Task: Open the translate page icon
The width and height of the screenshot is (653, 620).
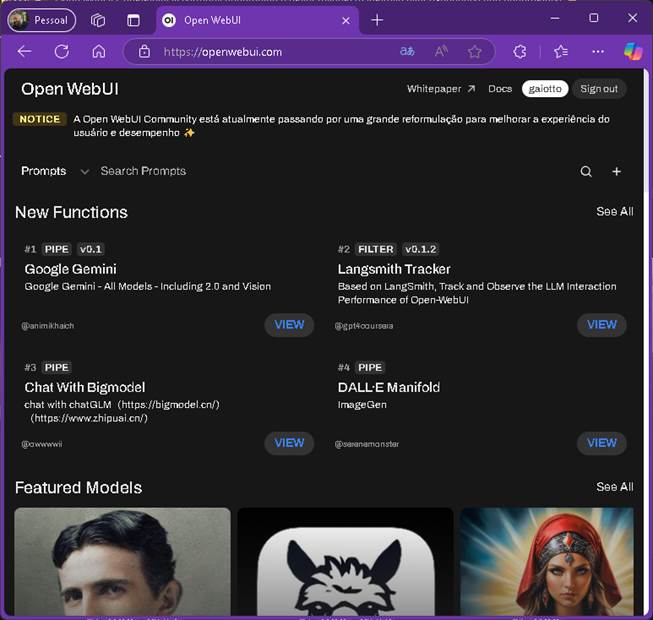Action: point(407,52)
